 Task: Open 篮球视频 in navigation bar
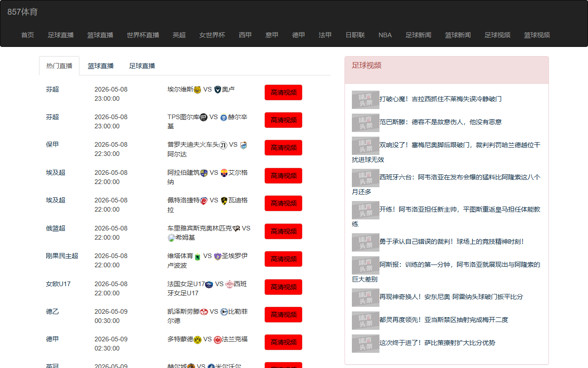(x=537, y=35)
